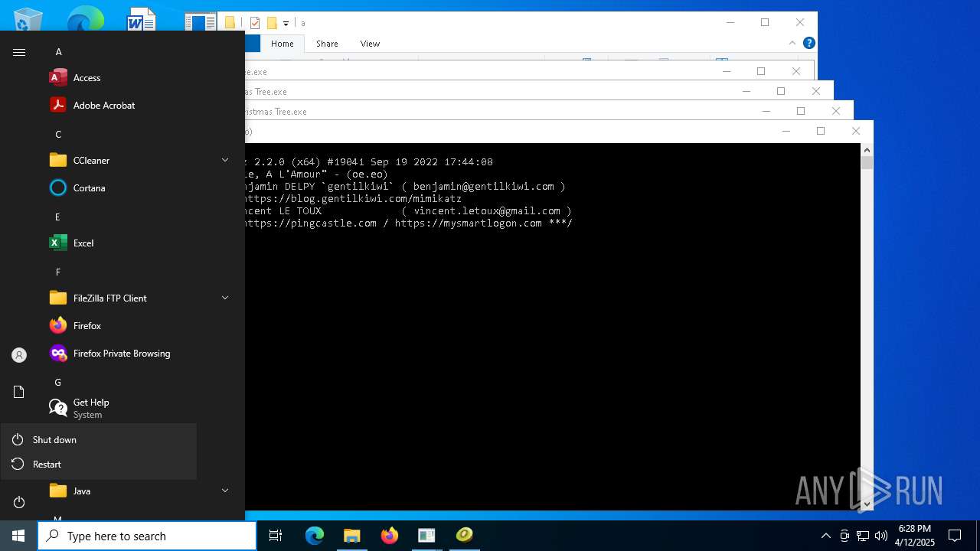Image resolution: width=980 pixels, height=551 pixels.
Task: Click the console scrollbar down arrow
Action: pos(867,504)
